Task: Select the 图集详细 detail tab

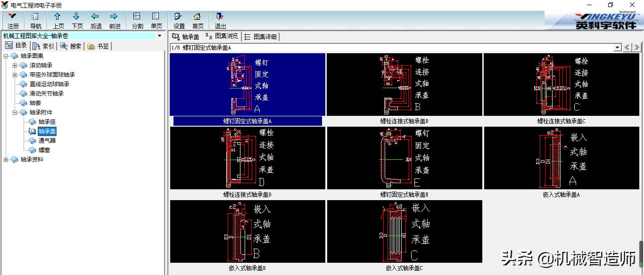Action: pyautogui.click(x=261, y=37)
